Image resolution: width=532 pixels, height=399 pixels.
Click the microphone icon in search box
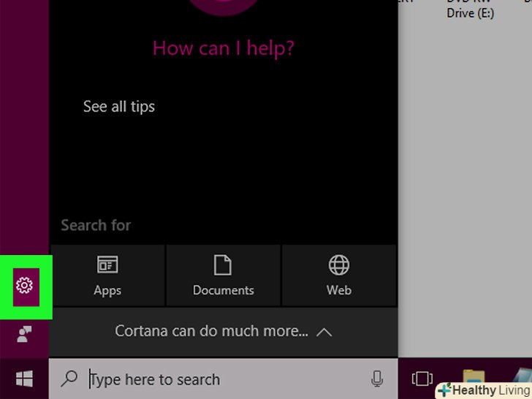click(377, 379)
